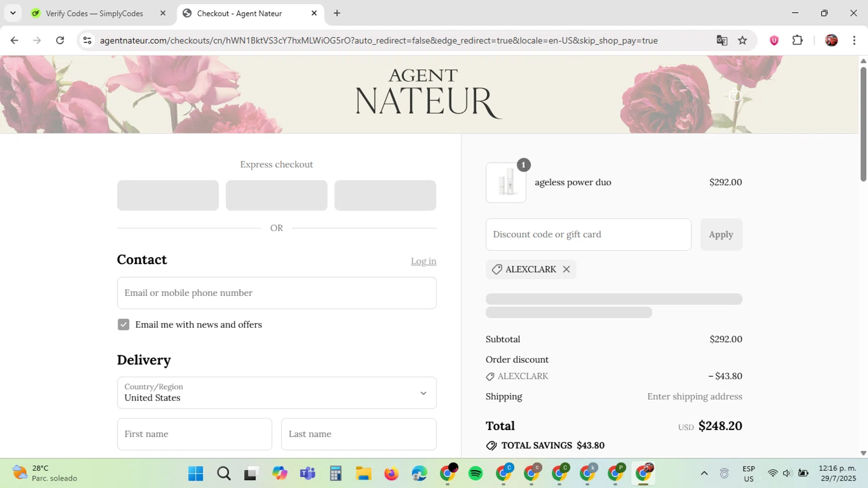Open Windows Search from the taskbar
Screen dimensions: 868x488
pos(224,474)
